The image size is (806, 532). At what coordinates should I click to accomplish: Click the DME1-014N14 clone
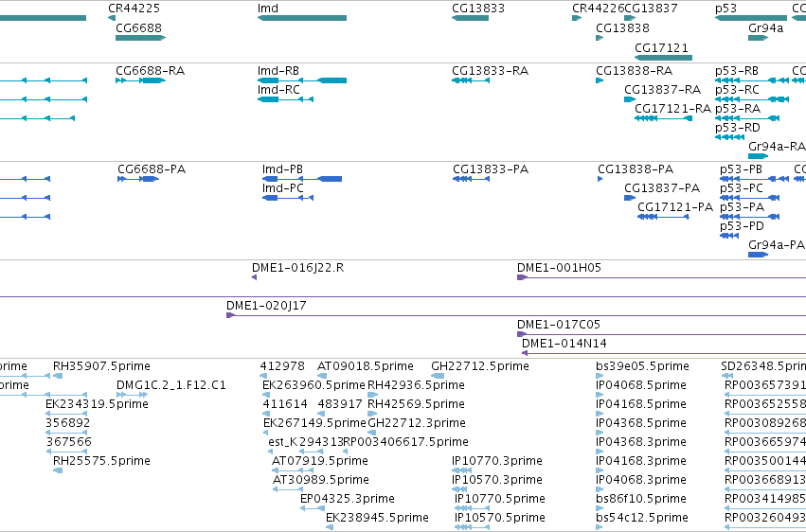(664, 353)
